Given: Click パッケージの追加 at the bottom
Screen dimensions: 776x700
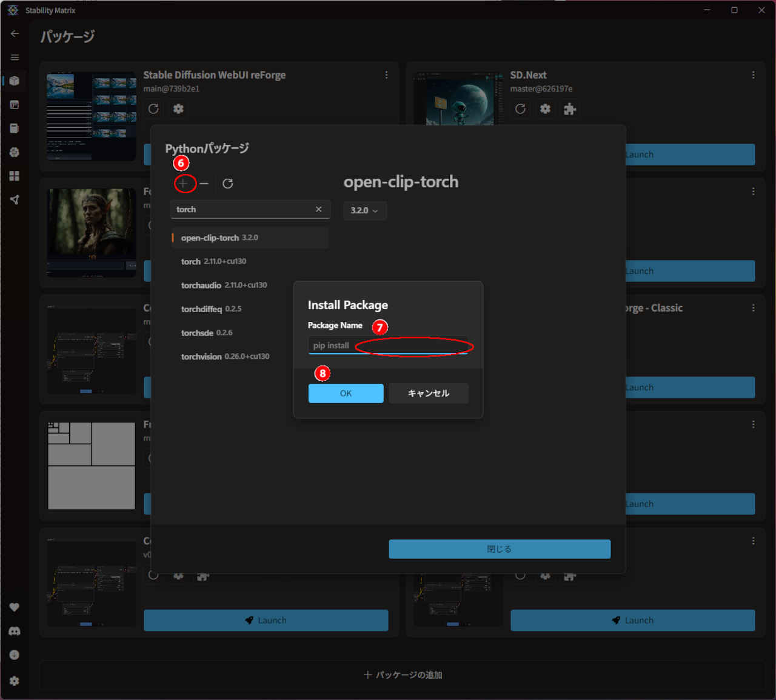Looking at the screenshot, I should click(403, 675).
